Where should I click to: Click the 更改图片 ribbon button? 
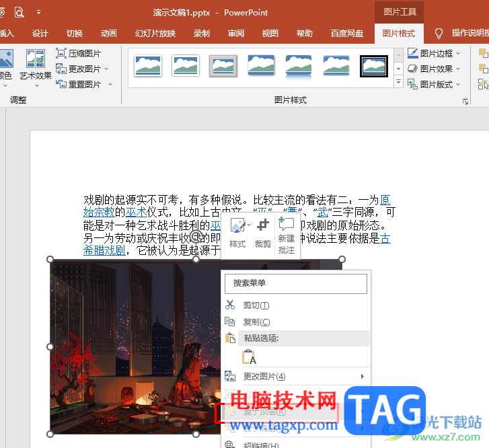79,69
